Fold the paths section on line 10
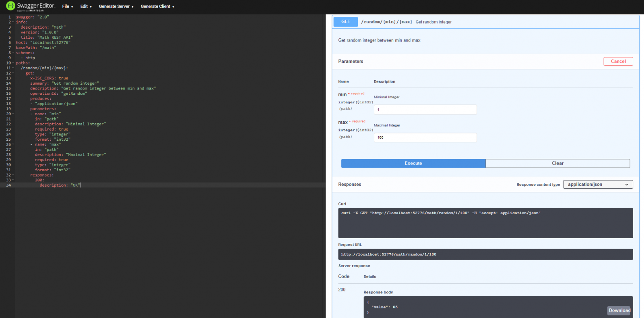644x318 pixels. click(x=13, y=63)
